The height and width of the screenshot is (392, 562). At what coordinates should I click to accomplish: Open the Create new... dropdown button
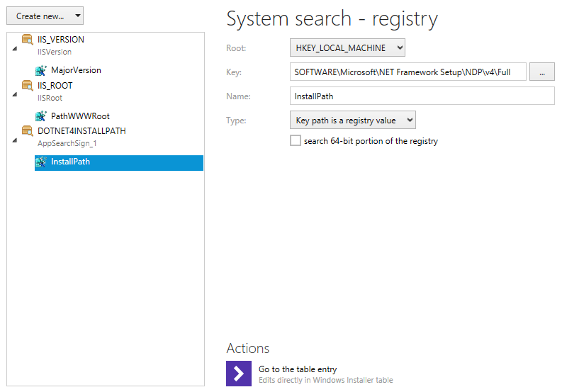(45, 16)
